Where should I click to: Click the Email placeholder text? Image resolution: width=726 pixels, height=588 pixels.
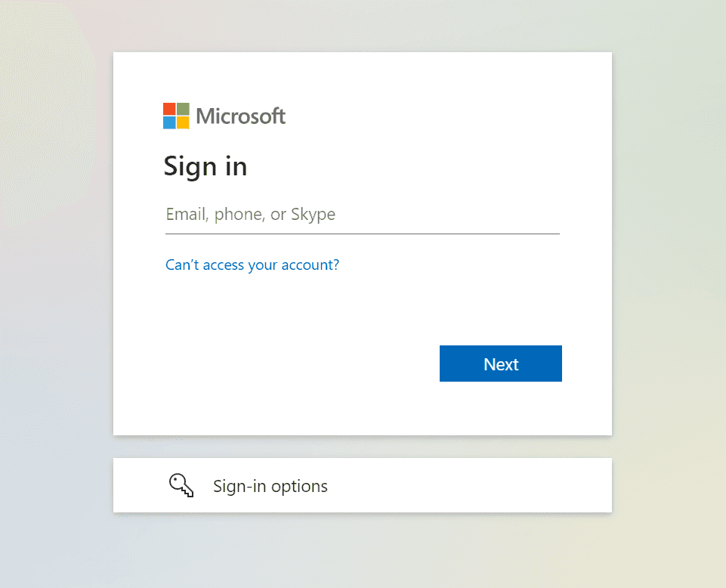(251, 215)
